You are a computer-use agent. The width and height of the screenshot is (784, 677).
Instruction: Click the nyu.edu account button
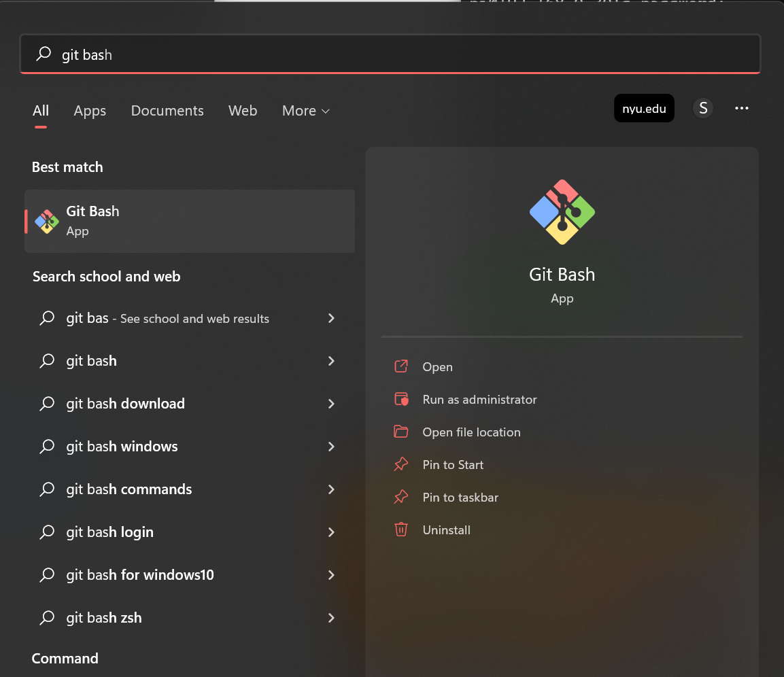point(644,108)
